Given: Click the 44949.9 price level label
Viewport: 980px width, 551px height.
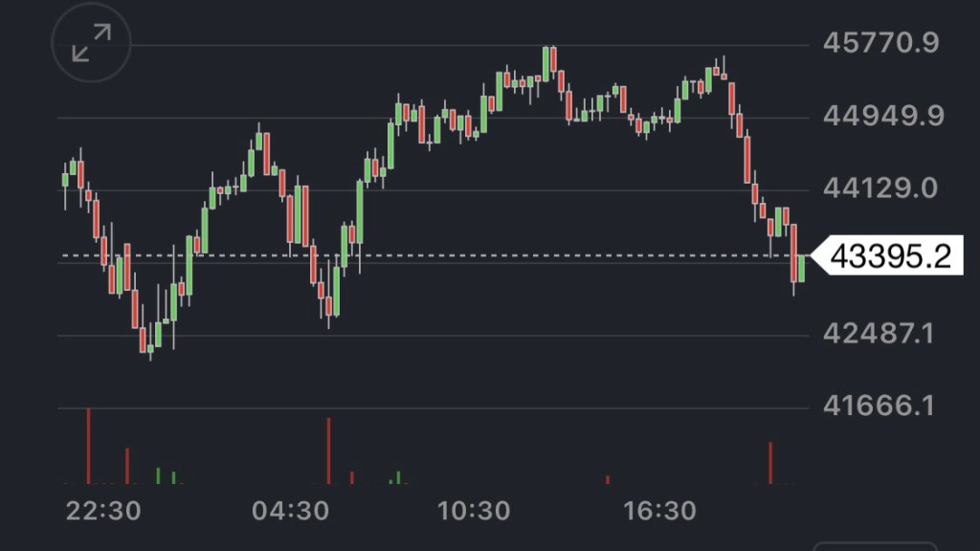Looking at the screenshot, I should 880,116.
